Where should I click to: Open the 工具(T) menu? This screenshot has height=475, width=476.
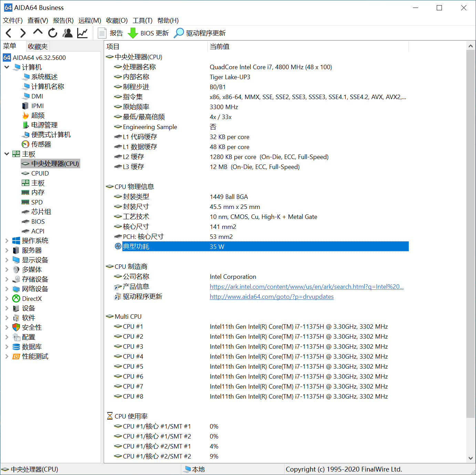pyautogui.click(x=143, y=20)
